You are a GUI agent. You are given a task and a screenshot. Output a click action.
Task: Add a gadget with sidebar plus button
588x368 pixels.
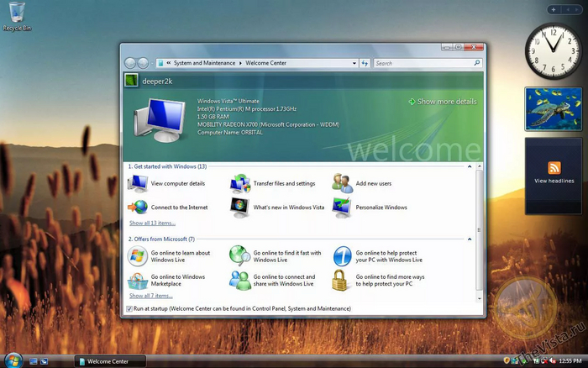553,10
